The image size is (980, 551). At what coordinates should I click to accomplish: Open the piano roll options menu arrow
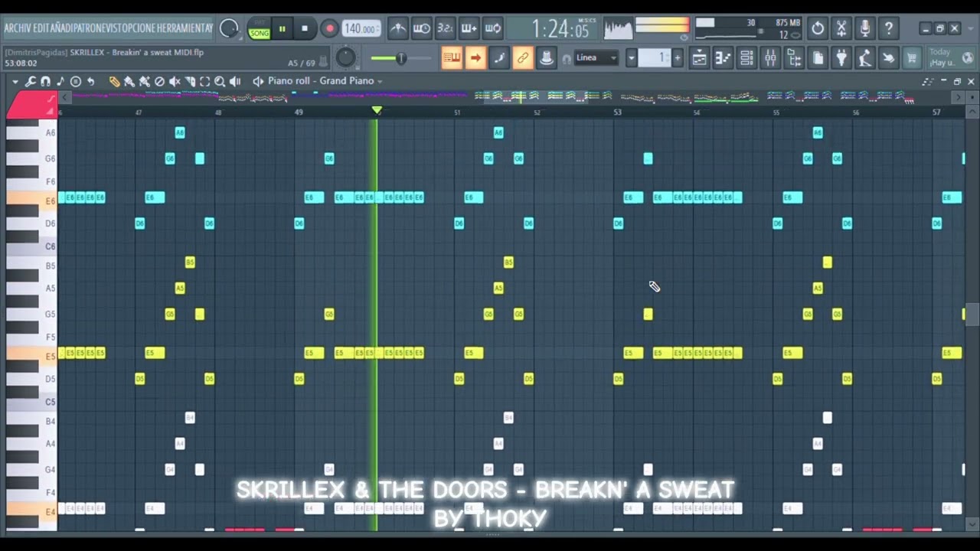tap(15, 81)
